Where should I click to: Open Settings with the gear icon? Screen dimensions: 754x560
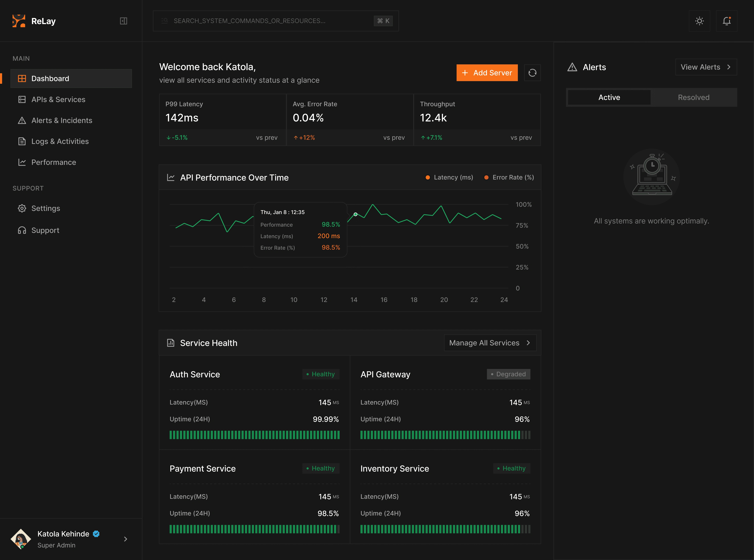tap(22, 208)
